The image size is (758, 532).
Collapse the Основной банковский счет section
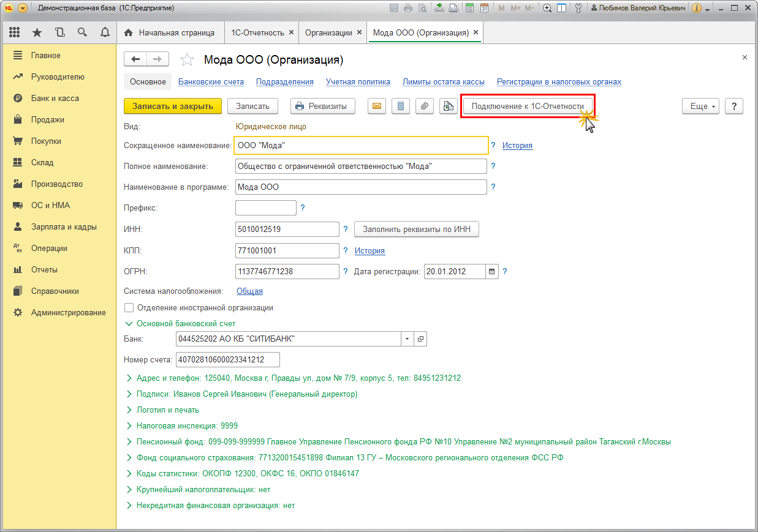[x=129, y=323]
